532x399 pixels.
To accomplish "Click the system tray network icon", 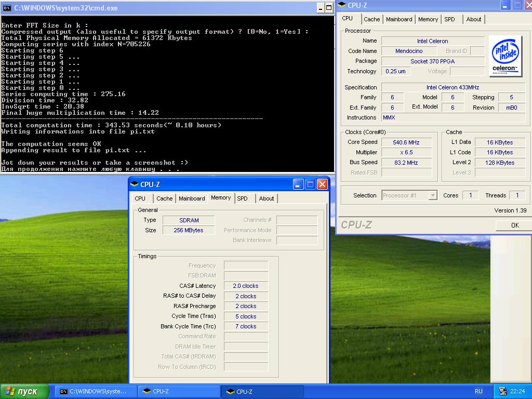I will pyautogui.click(x=502, y=391).
